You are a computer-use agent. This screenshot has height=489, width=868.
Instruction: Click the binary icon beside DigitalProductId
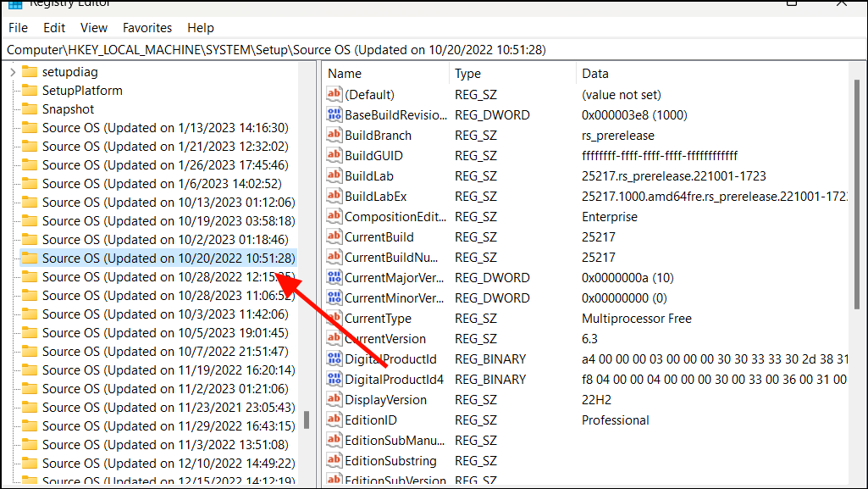pyautogui.click(x=334, y=358)
